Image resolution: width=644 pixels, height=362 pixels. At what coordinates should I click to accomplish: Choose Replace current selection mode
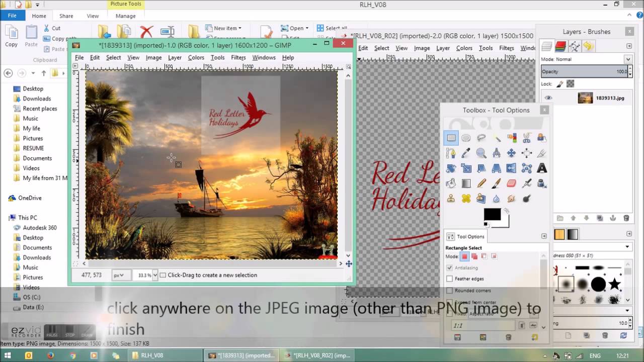pos(464,256)
